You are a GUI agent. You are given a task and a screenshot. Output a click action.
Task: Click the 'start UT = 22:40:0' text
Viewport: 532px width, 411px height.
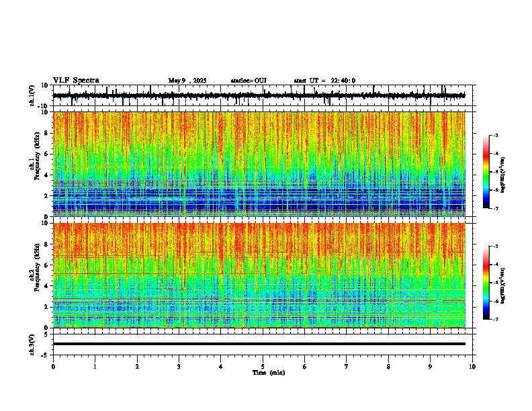(x=324, y=81)
